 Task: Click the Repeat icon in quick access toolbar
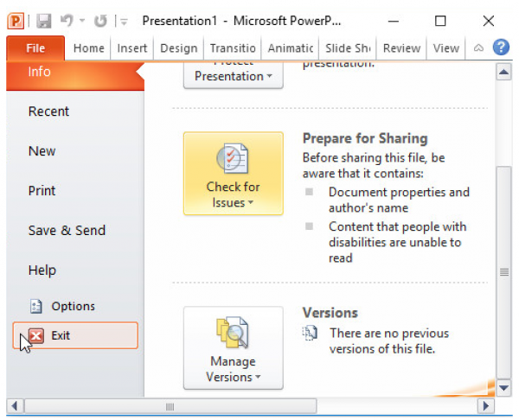99,20
